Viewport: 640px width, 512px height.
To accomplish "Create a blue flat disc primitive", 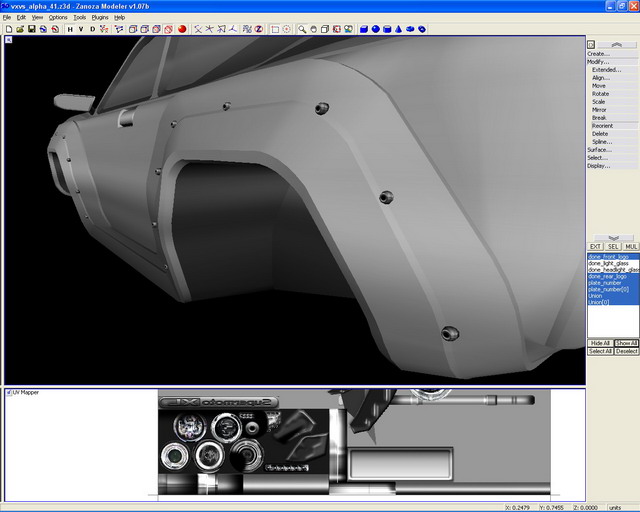I will [x=410, y=29].
